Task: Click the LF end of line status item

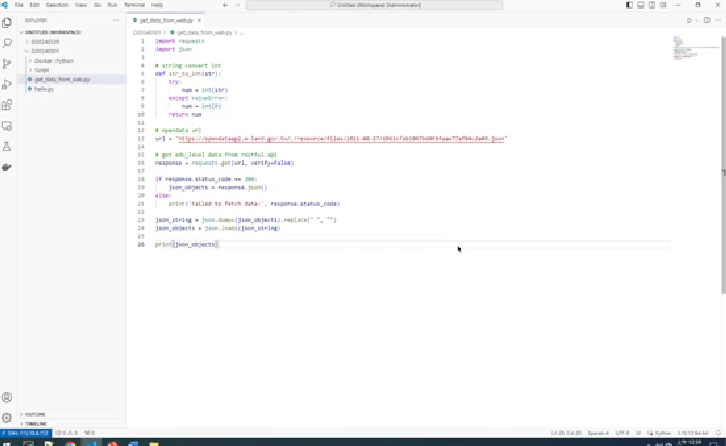Action: [638, 433]
